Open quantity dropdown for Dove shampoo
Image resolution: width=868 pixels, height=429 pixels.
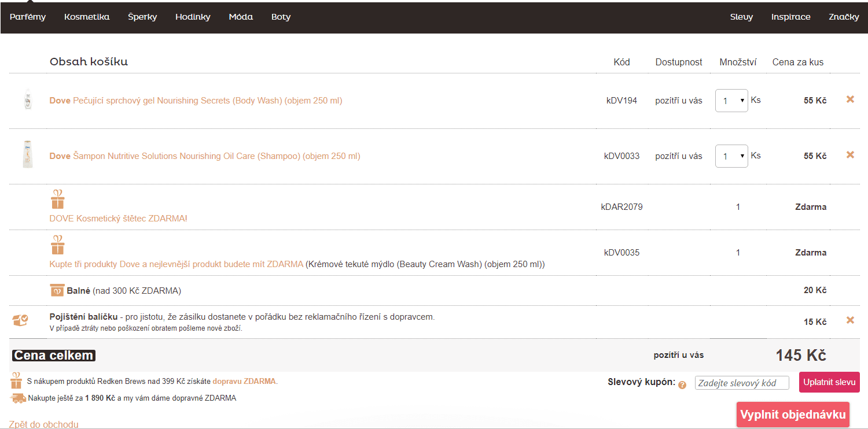coord(731,156)
